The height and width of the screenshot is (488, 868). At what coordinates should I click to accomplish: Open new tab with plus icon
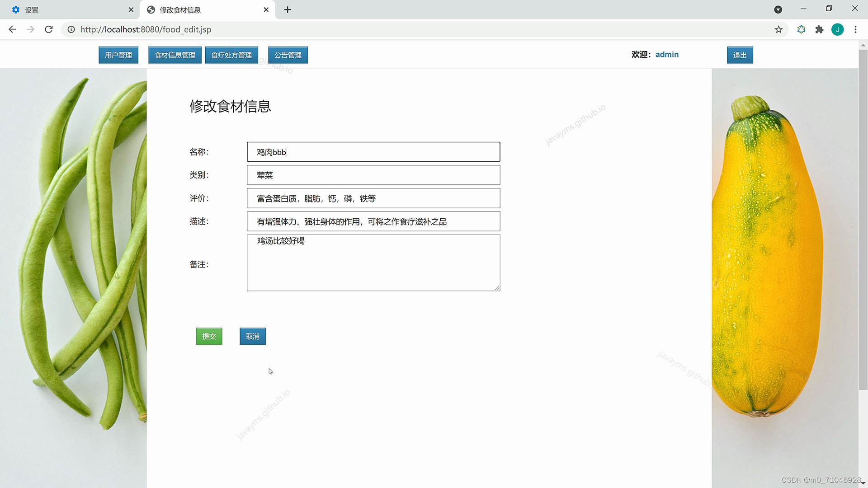288,9
